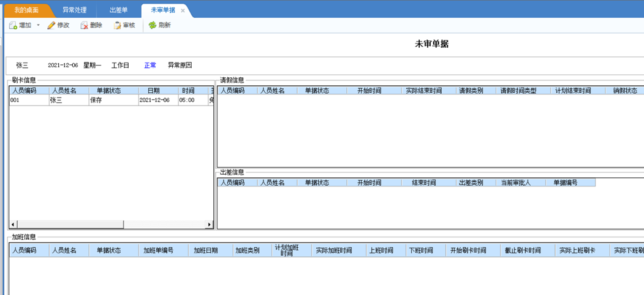
Task: Click 人员编码 header in 出差信息
Action: 237,183
